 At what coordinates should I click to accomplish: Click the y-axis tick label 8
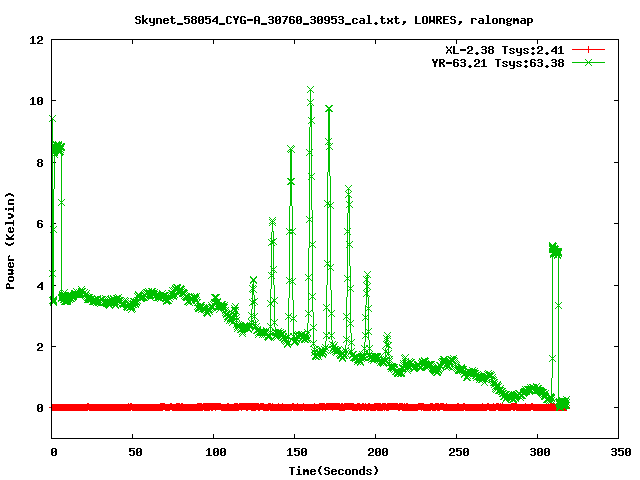pyautogui.click(x=40, y=163)
